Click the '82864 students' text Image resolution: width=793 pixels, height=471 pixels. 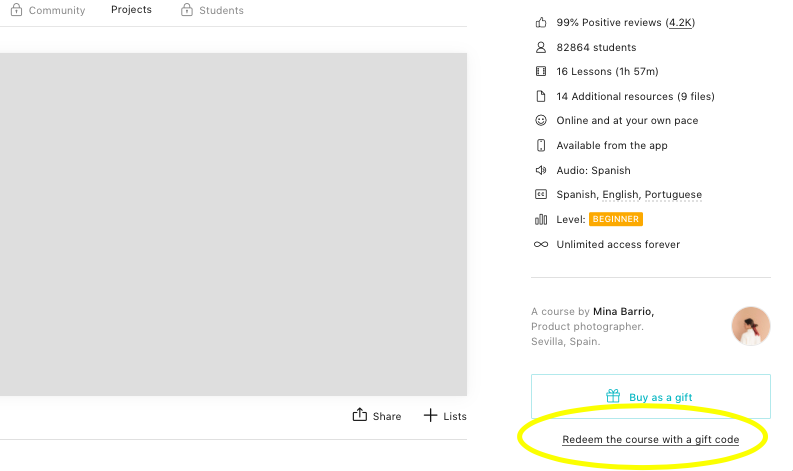(596, 47)
